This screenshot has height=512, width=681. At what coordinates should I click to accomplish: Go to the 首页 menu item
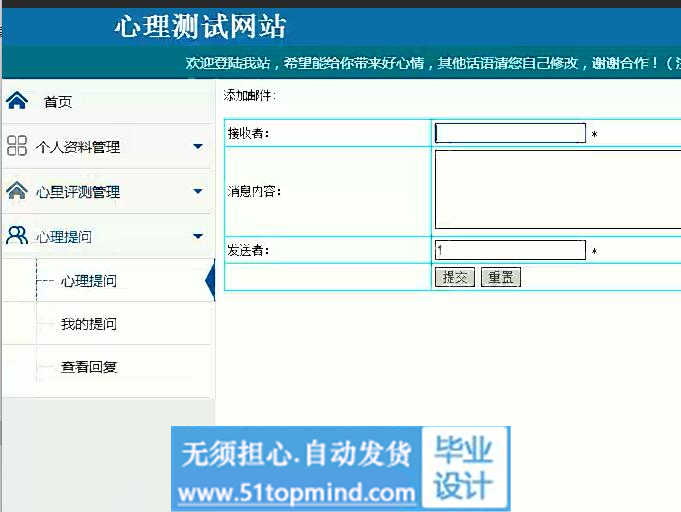tap(57, 102)
